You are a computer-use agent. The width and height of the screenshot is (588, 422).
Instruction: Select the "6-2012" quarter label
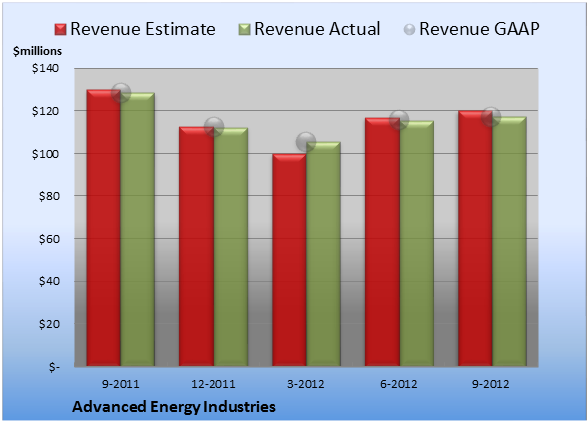(399, 384)
